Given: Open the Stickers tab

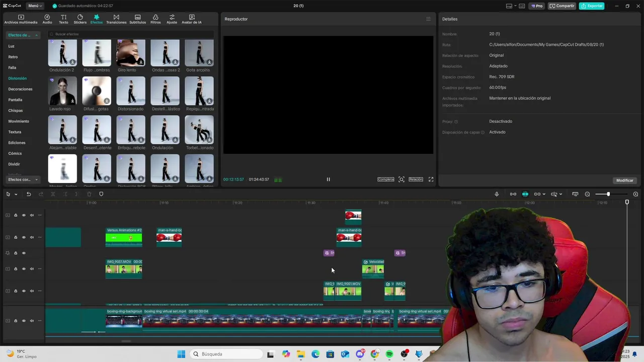Looking at the screenshot, I should click(80, 19).
